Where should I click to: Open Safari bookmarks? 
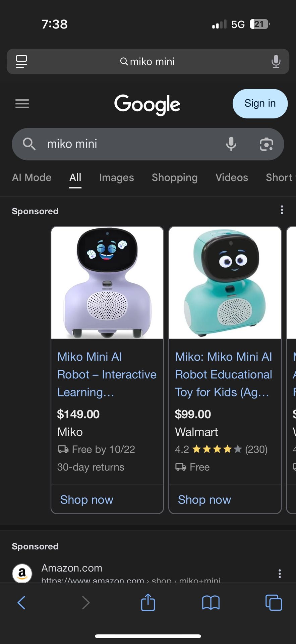[x=211, y=602]
